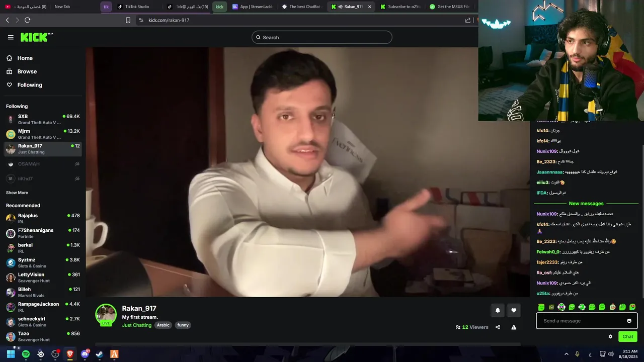This screenshot has width=644, height=362.
Task: Open Following in Kick sidebar
Action: tap(25, 85)
